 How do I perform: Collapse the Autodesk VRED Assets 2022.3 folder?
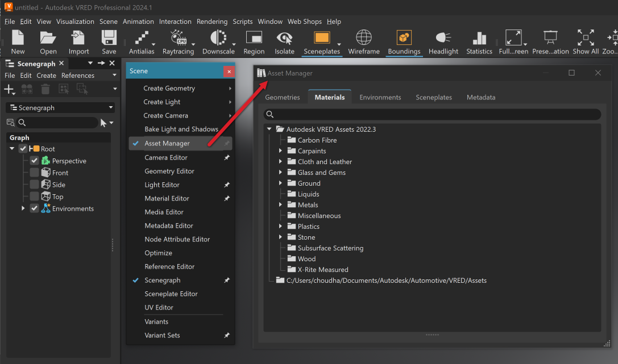pos(269,129)
